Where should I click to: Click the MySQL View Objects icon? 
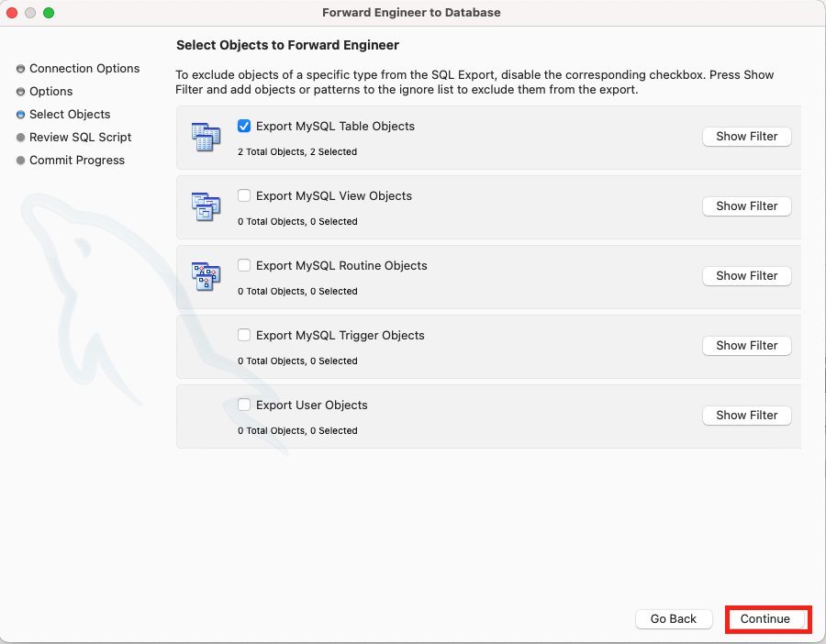pos(206,206)
